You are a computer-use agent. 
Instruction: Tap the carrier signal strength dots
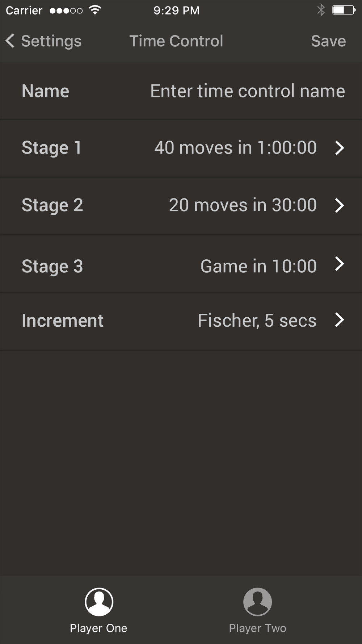(x=66, y=11)
